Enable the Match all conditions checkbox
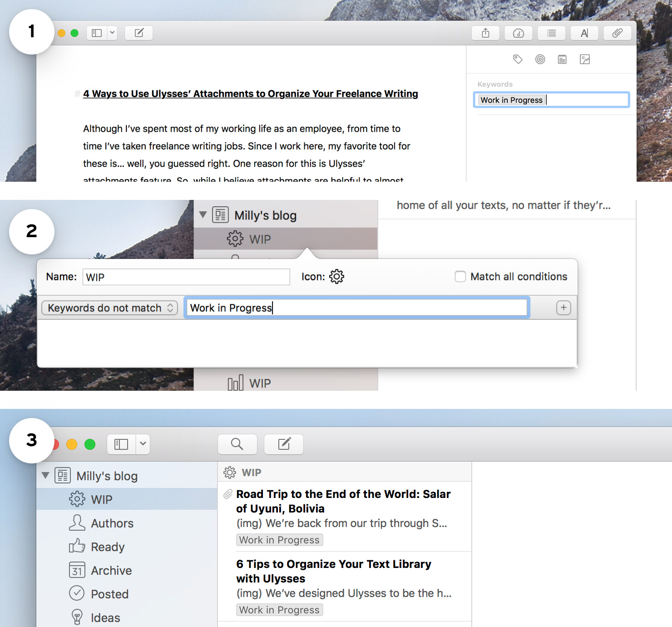This screenshot has width=672, height=627. pos(460,276)
